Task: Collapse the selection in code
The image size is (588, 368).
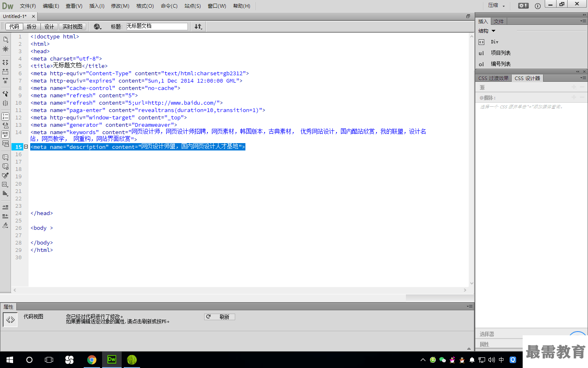Action: pos(5,72)
